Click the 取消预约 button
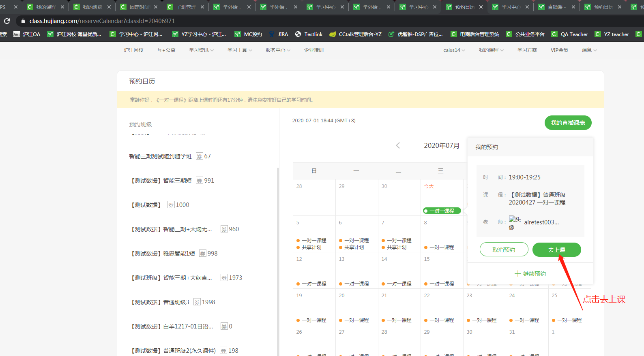This screenshot has width=644, height=356. pyautogui.click(x=504, y=250)
